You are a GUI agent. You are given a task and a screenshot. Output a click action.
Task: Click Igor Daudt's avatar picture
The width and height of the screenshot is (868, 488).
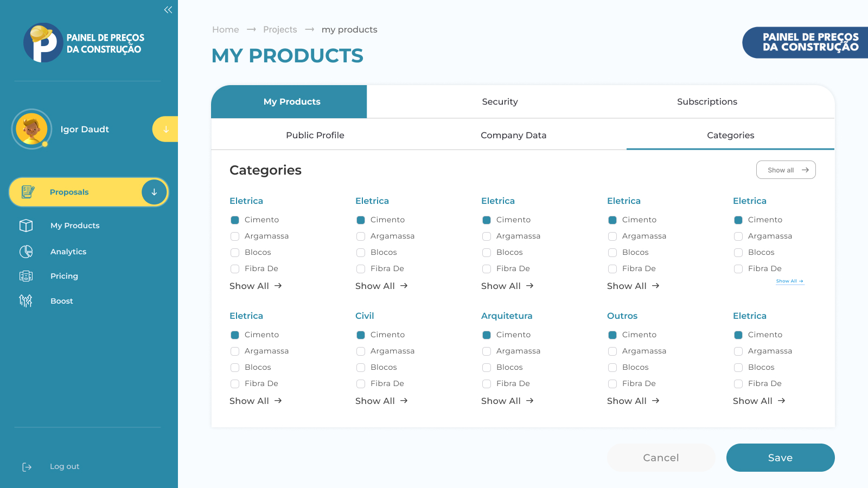coord(31,129)
